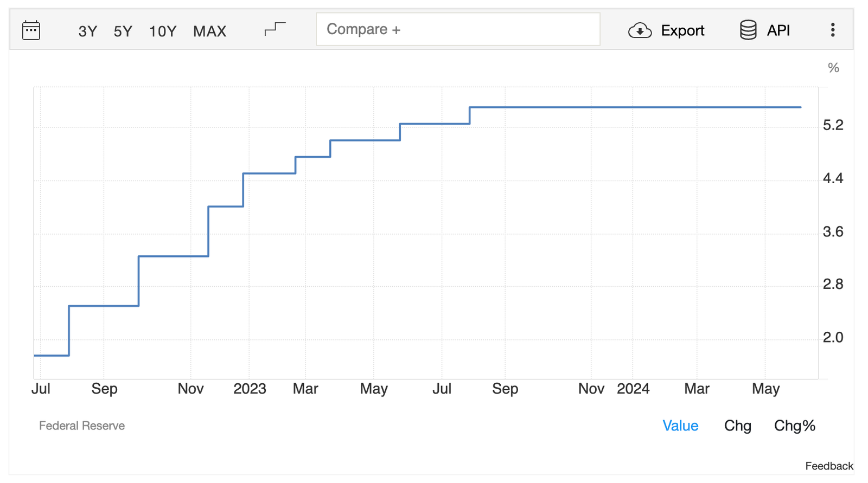
Task: Click the 2024 label on the time axis
Action: (633, 389)
